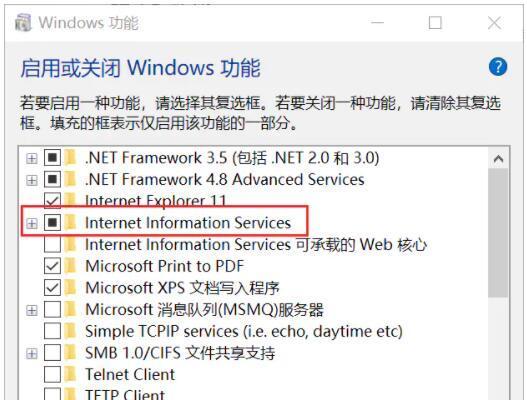
Task: Enable the Telnet Client checkbox
Action: 52,374
